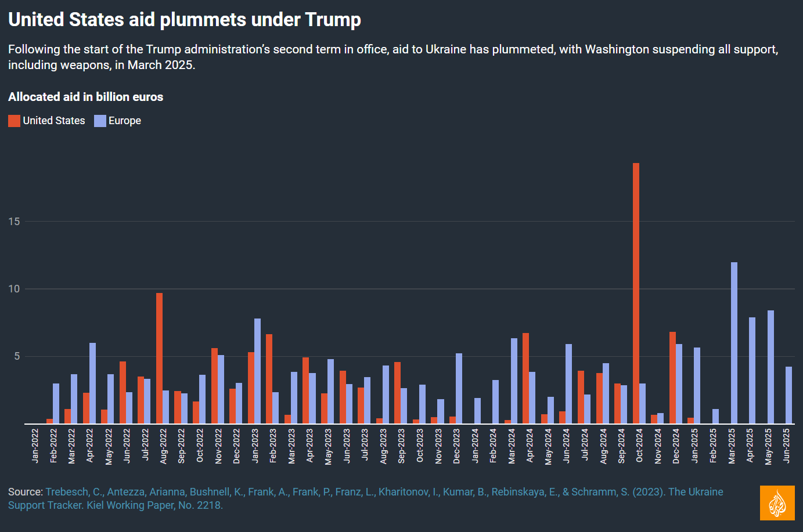Click the Europe blue legend swatch

pos(100,121)
